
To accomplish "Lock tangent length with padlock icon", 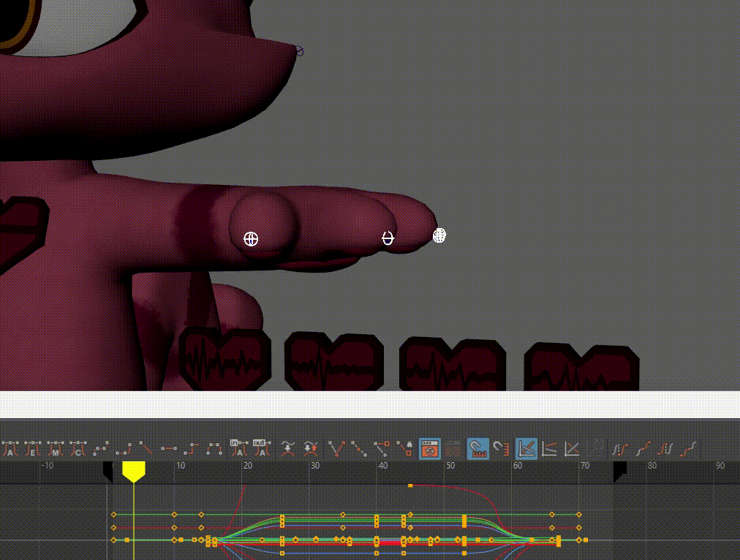I will coord(404,447).
